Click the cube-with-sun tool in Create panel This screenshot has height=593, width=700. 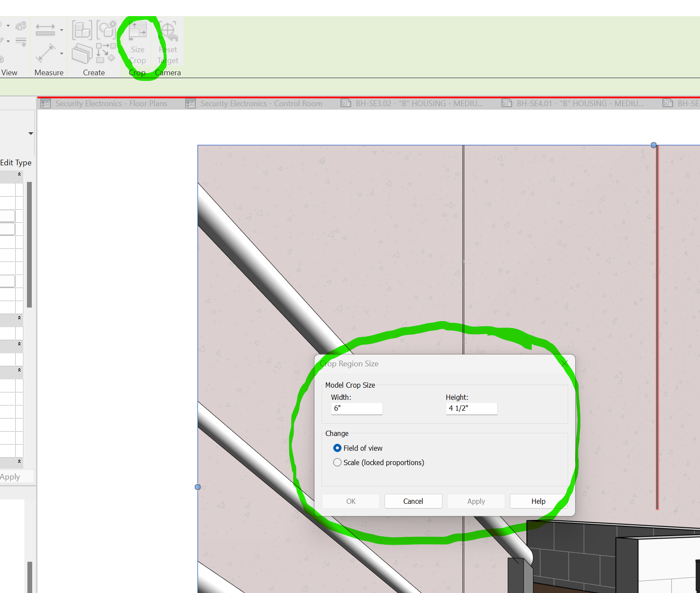click(x=107, y=30)
